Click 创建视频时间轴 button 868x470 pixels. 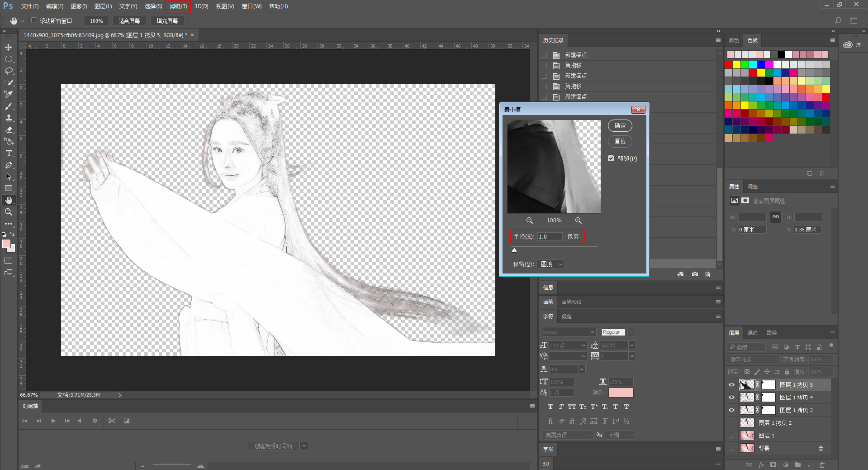[273, 446]
